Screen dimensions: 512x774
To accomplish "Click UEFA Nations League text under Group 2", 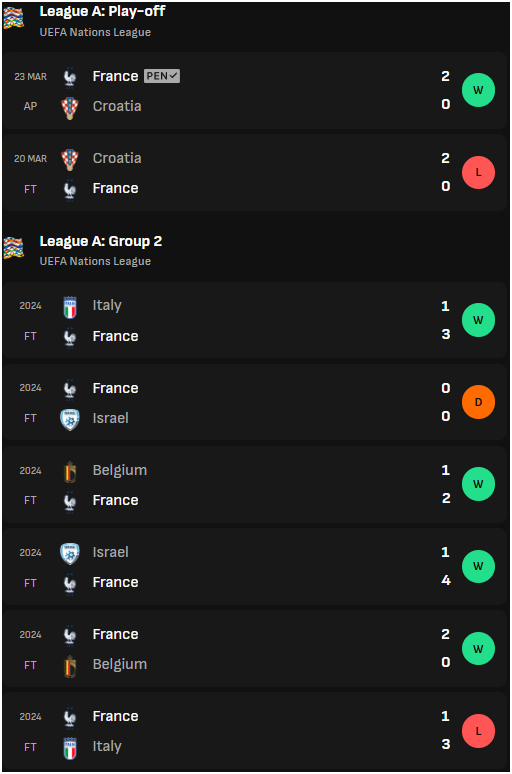I will tap(95, 262).
